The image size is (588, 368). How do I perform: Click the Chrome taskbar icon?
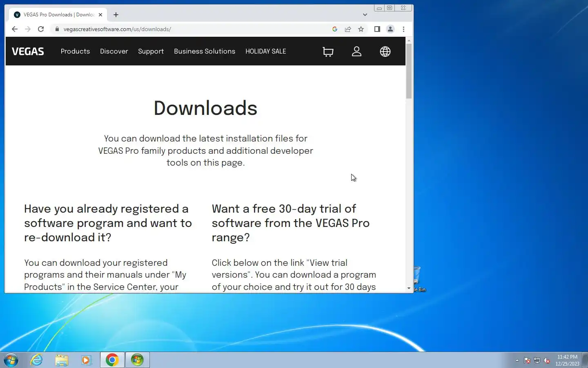[112, 360]
